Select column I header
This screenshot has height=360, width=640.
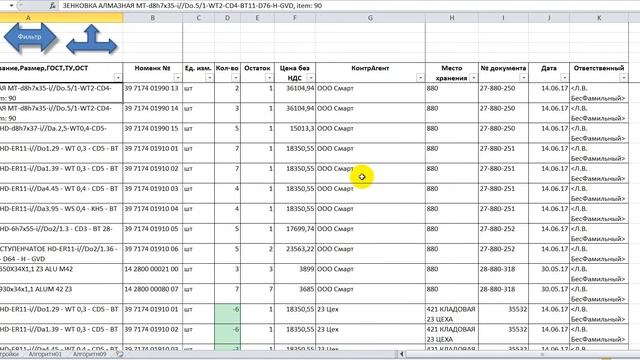(503, 18)
